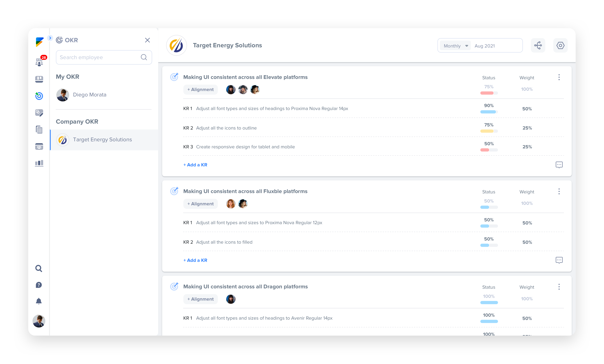
Task: Click the Aug 2021 date field
Action: pos(485,46)
